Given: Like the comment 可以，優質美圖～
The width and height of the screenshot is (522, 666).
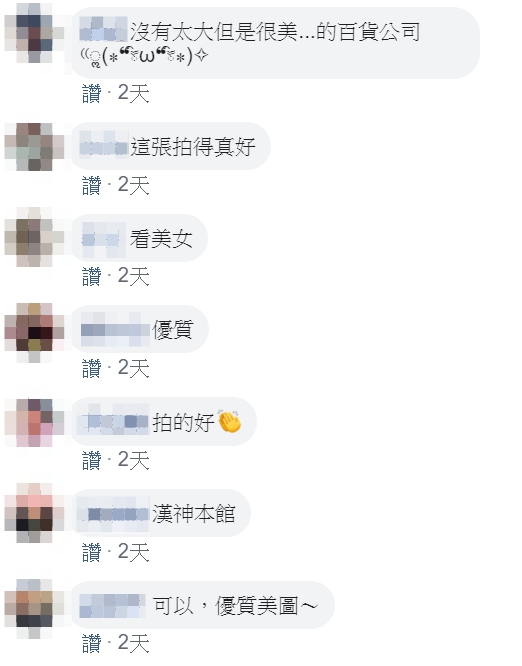Looking at the screenshot, I should (x=91, y=643).
